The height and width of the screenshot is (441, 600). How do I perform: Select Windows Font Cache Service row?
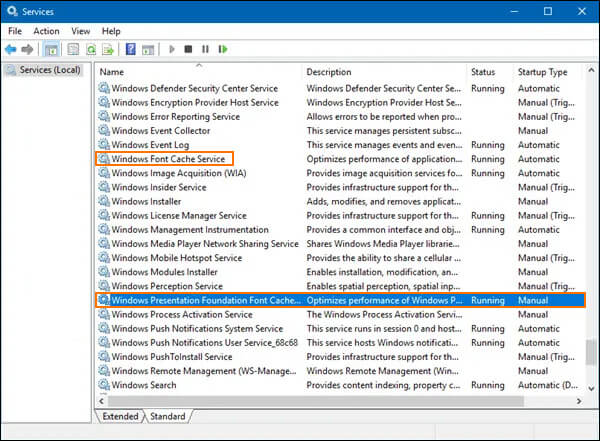(x=340, y=158)
